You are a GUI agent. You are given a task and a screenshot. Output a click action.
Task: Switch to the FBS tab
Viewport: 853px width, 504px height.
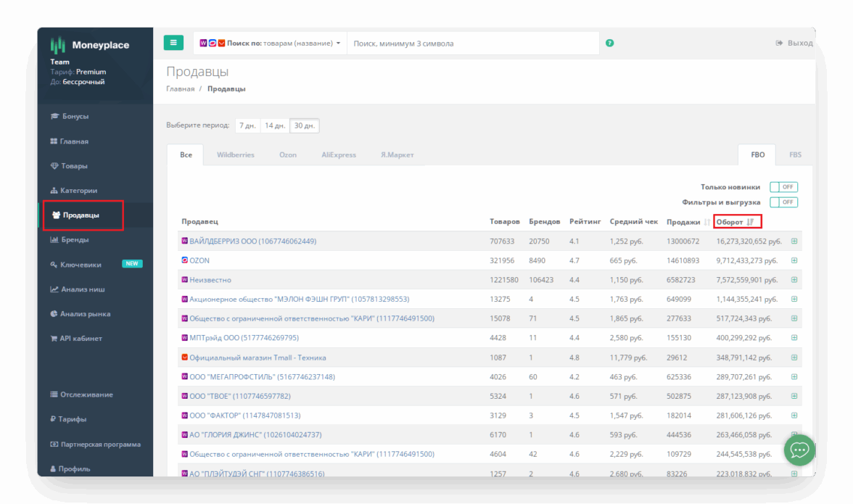coord(795,154)
